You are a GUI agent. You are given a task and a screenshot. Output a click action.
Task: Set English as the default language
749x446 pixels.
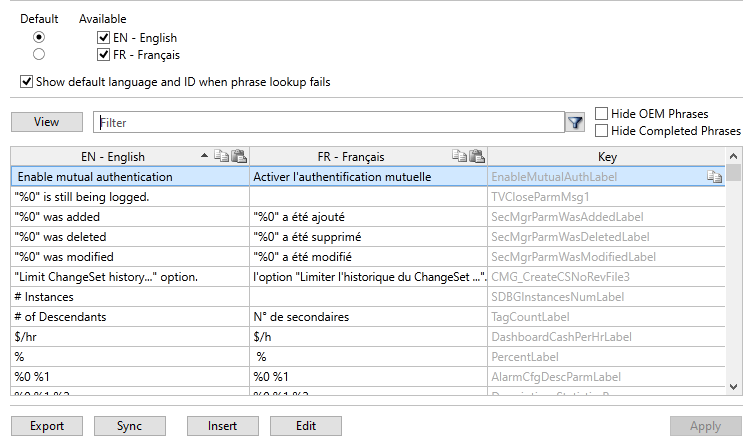coord(39,38)
